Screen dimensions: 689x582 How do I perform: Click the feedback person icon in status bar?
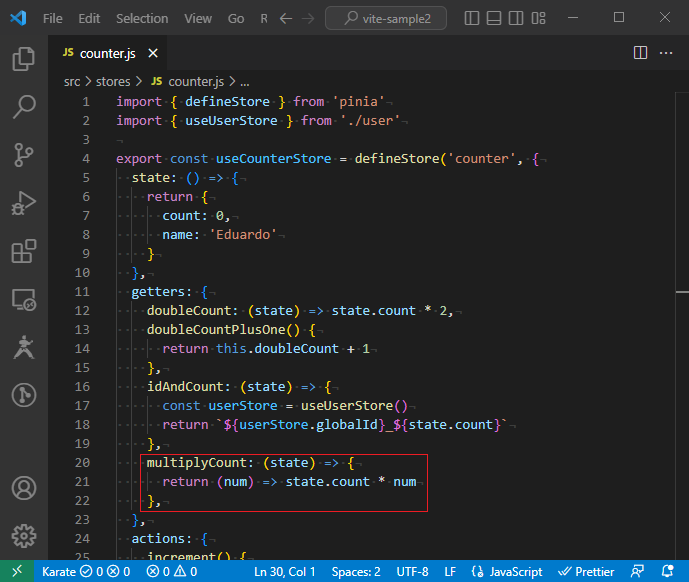point(637,571)
